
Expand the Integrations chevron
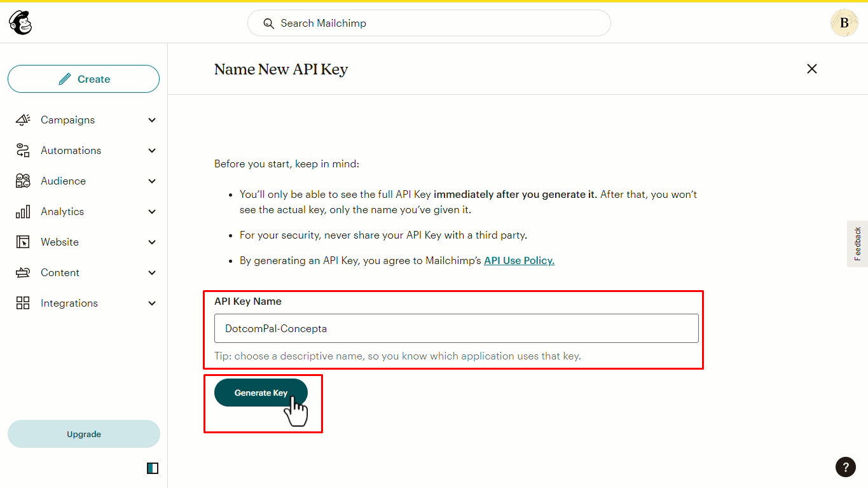tap(152, 303)
